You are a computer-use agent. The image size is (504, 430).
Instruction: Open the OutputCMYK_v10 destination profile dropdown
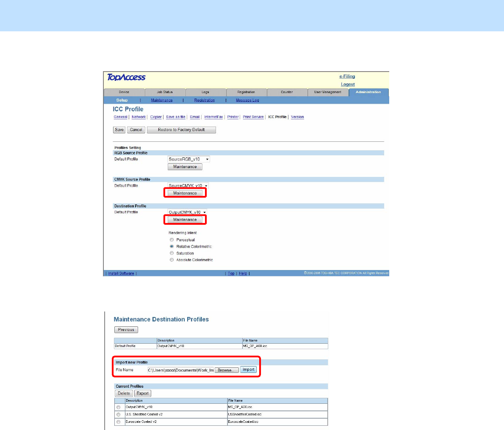tap(187, 212)
